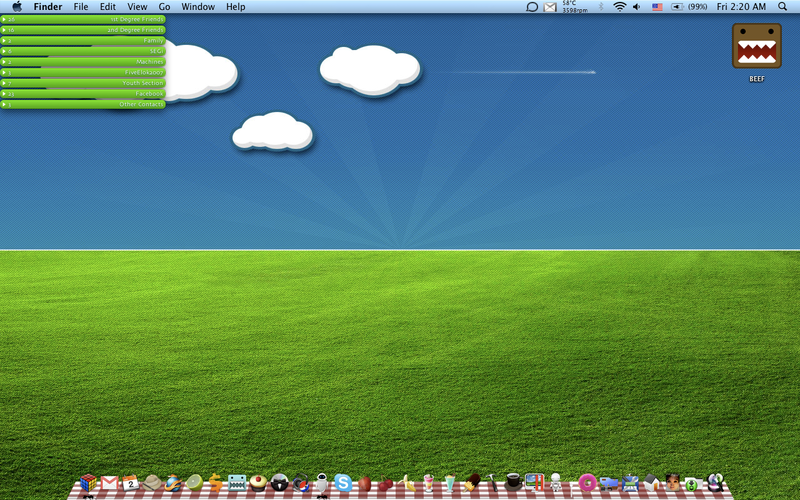Image resolution: width=800 pixels, height=500 pixels.
Task: Expand the 1st Degree Friends group
Action: tap(83, 19)
